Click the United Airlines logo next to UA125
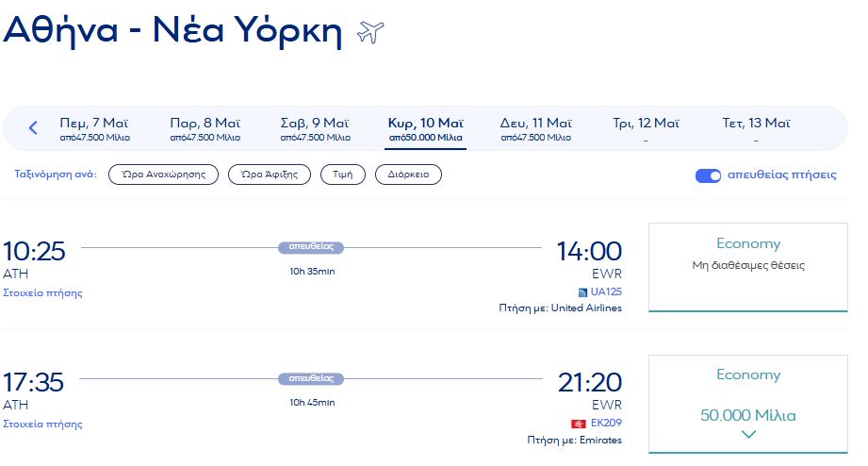868x466 pixels. [582, 292]
